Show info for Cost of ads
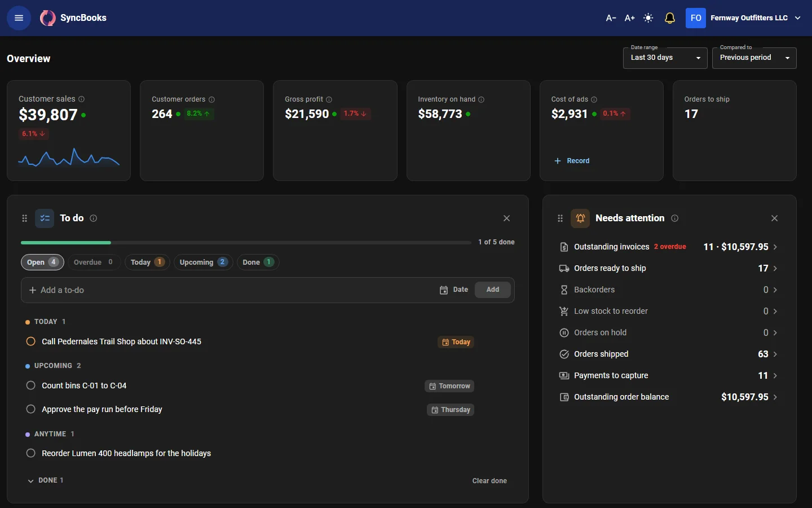 (594, 99)
